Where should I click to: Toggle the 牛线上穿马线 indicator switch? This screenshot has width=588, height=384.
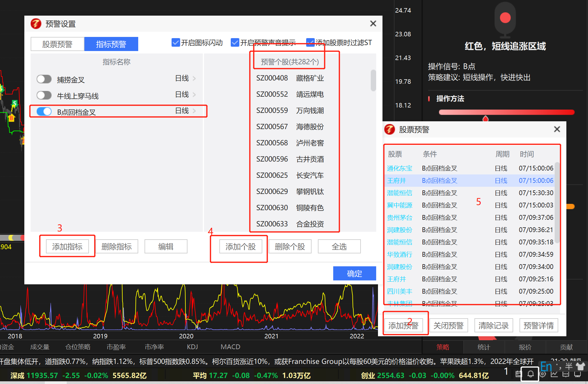(x=44, y=95)
